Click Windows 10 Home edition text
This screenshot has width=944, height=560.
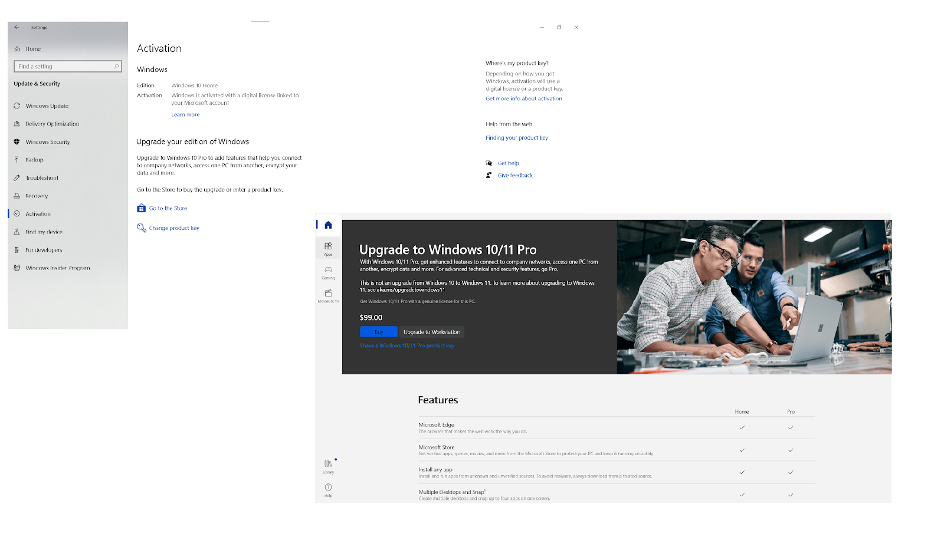point(195,85)
